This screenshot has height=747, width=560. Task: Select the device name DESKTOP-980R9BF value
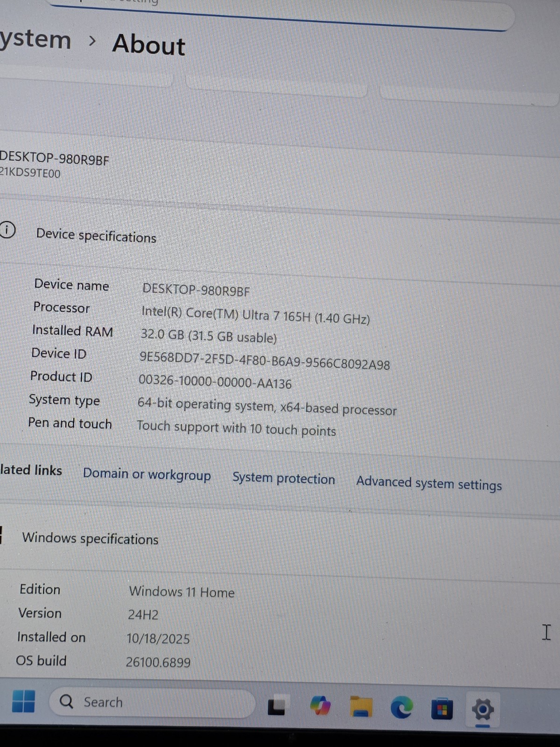pyautogui.click(x=196, y=290)
